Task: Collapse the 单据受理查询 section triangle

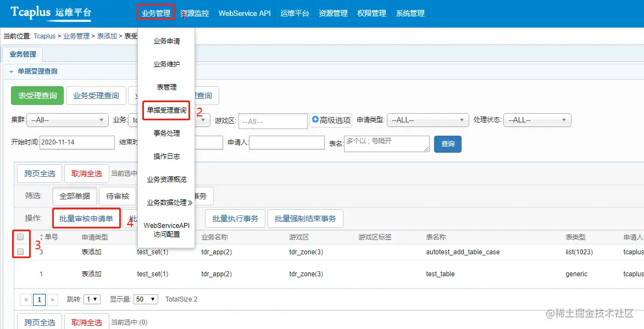Action: tap(11, 71)
